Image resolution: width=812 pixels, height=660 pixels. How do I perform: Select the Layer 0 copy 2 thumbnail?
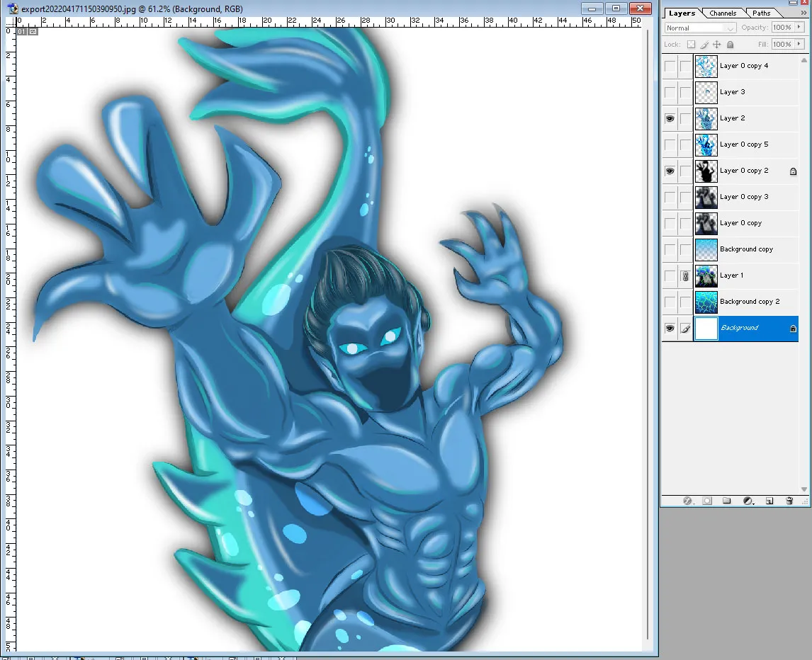pyautogui.click(x=706, y=171)
